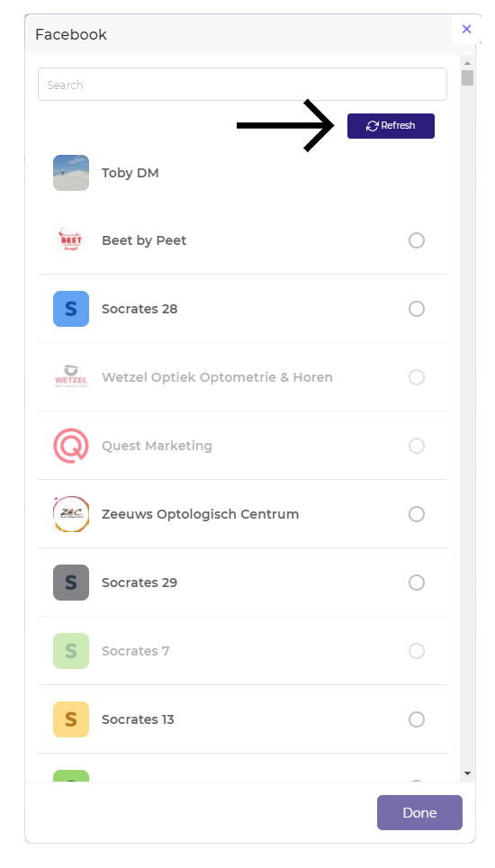Click the scrollbar down arrow
The width and height of the screenshot is (495, 868).
[x=468, y=773]
